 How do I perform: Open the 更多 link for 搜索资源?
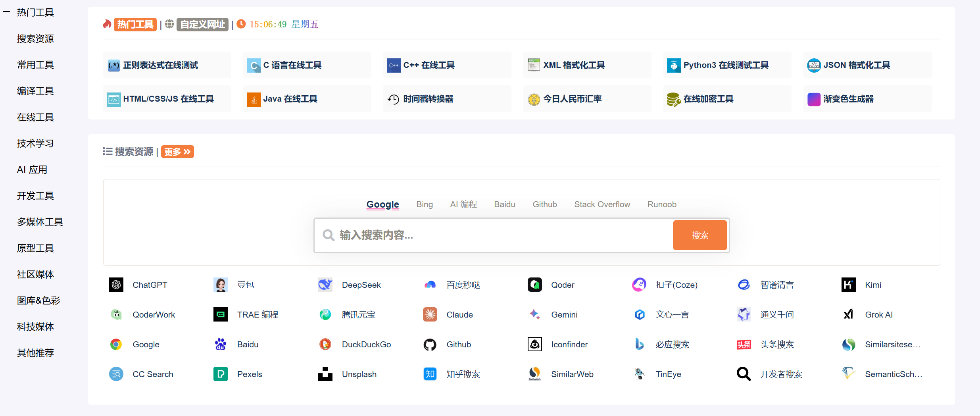177,152
